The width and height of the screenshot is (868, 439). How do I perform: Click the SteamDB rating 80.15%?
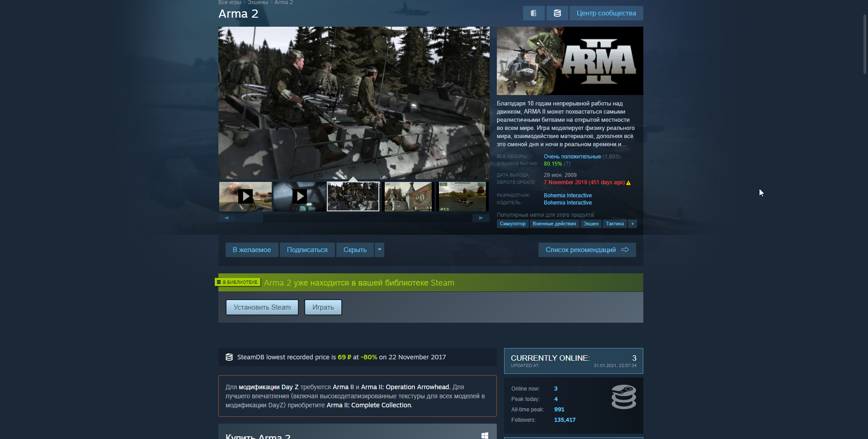553,164
